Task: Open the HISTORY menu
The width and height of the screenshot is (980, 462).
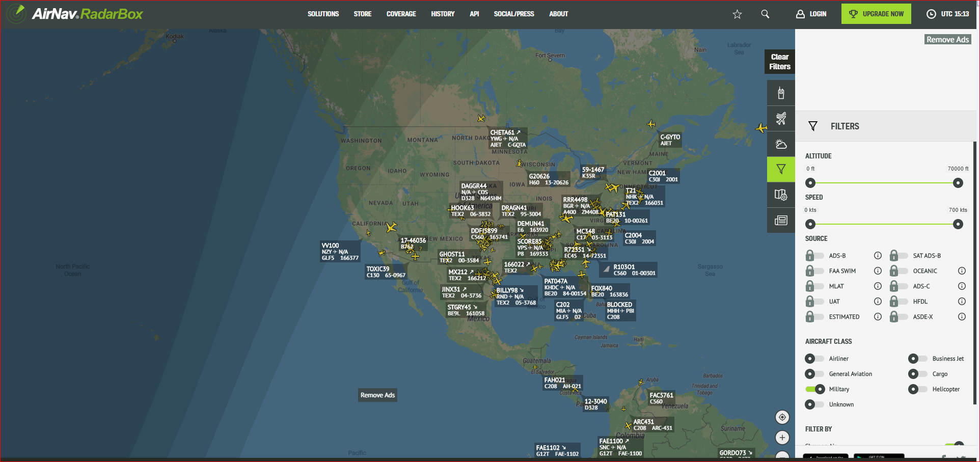Action: click(443, 14)
